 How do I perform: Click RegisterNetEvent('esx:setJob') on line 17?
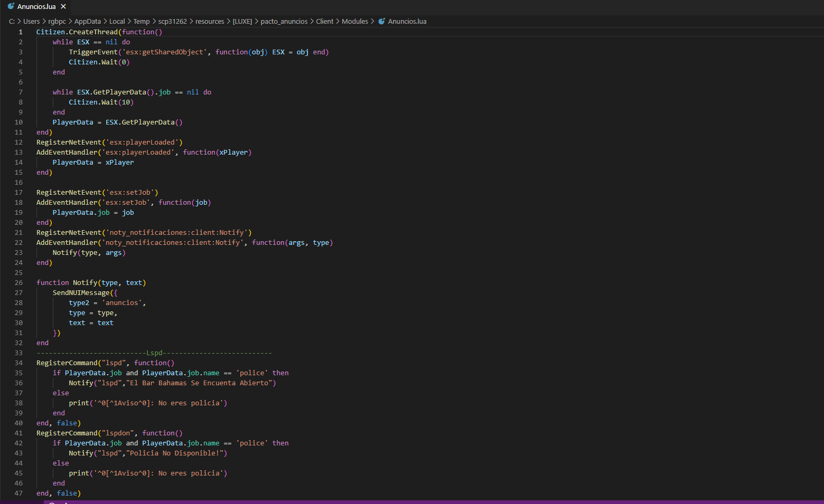97,192
